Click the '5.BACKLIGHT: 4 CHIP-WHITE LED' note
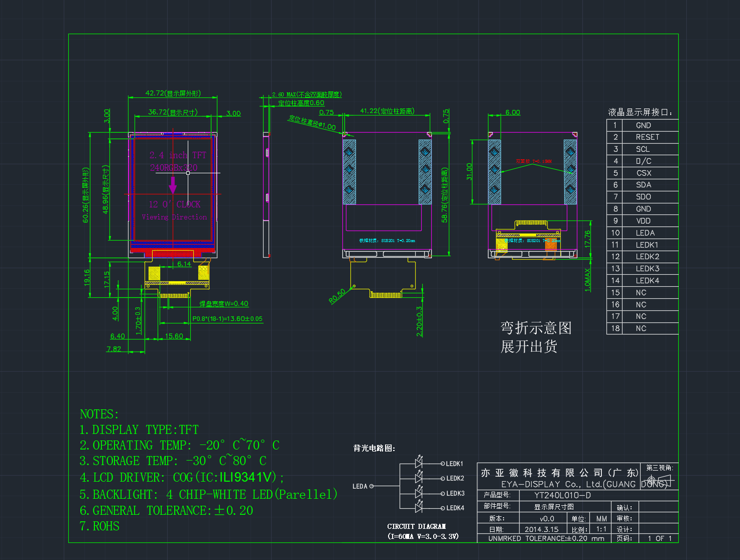 (x=208, y=494)
